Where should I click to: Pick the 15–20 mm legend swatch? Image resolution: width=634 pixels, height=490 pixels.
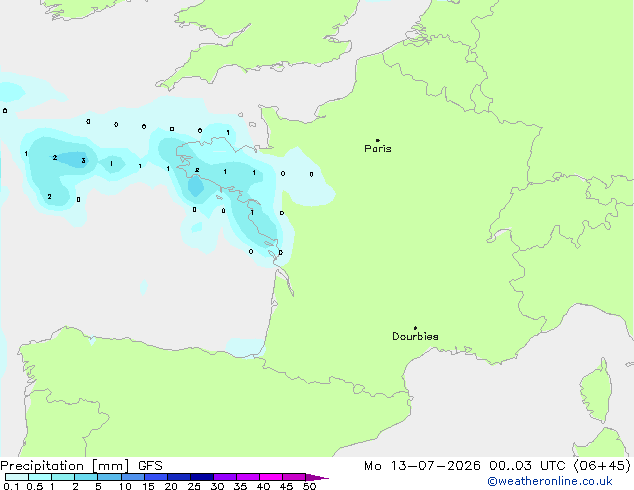click(155, 477)
